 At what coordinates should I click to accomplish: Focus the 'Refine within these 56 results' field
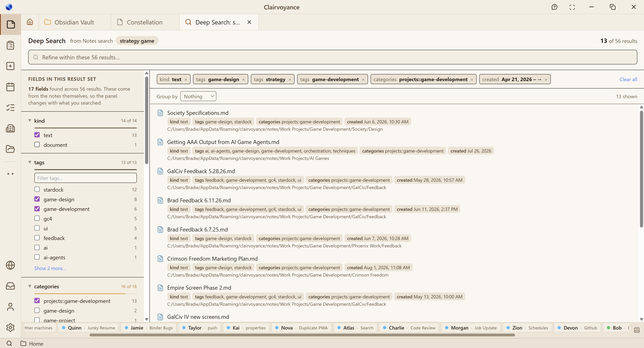[333, 57]
